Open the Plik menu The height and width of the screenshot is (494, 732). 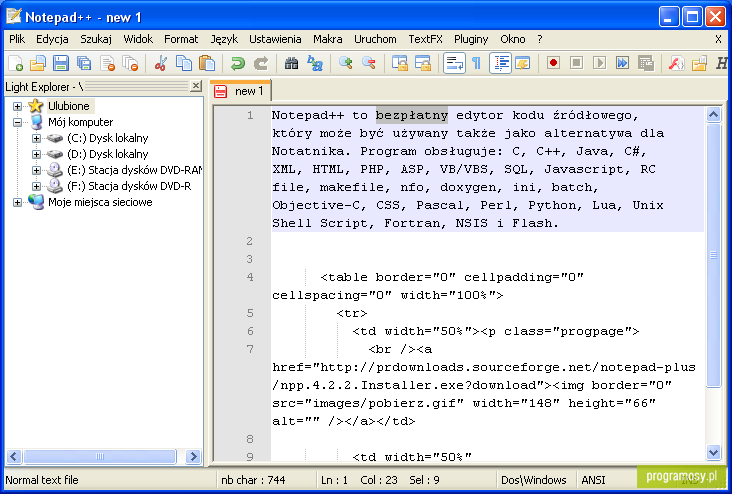[x=17, y=39]
